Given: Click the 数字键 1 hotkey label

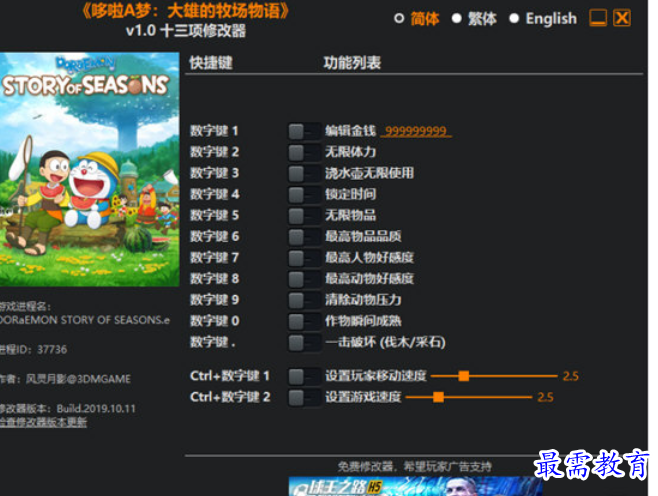Looking at the screenshot, I should (214, 131).
